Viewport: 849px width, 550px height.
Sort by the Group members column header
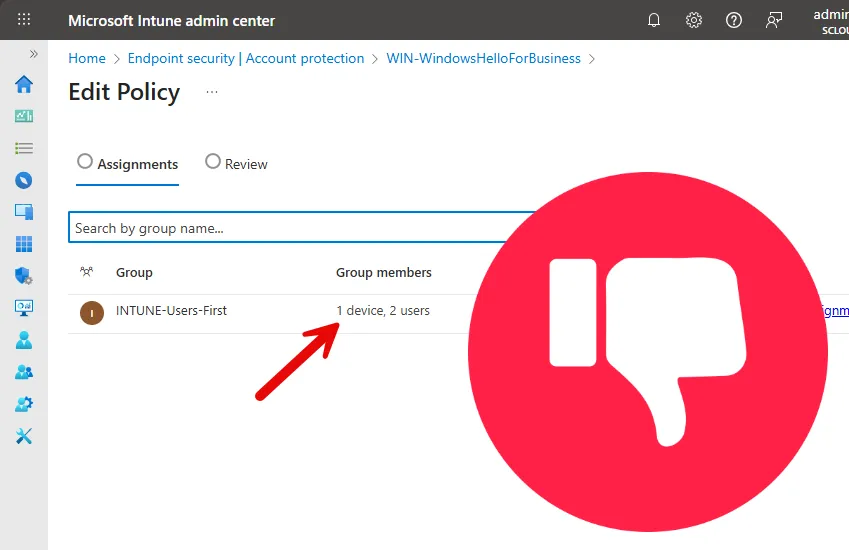tap(383, 272)
